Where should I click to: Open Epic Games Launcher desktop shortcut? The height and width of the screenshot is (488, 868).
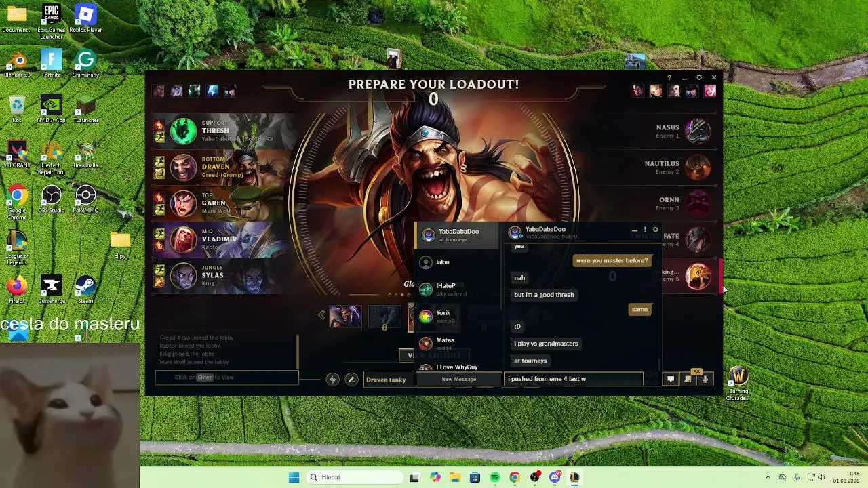click(x=51, y=22)
